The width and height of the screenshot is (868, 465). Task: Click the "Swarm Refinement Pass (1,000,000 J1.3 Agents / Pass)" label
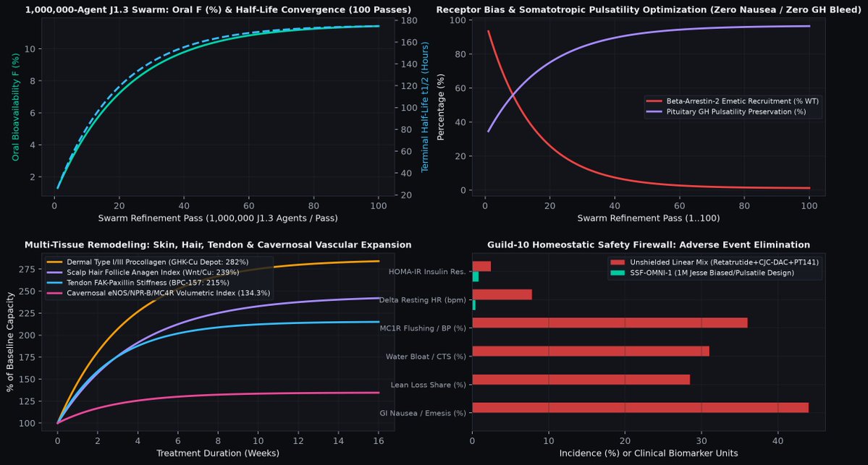coord(218,218)
